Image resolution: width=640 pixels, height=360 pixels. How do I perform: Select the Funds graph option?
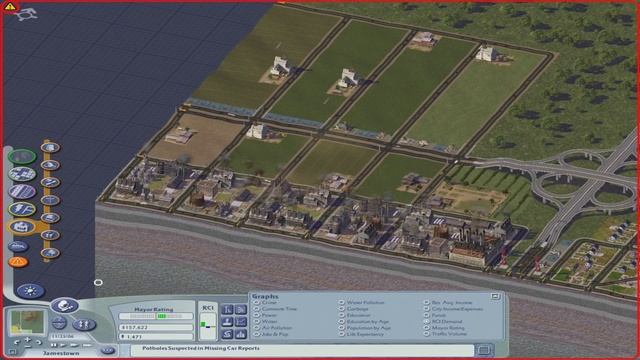(427, 315)
